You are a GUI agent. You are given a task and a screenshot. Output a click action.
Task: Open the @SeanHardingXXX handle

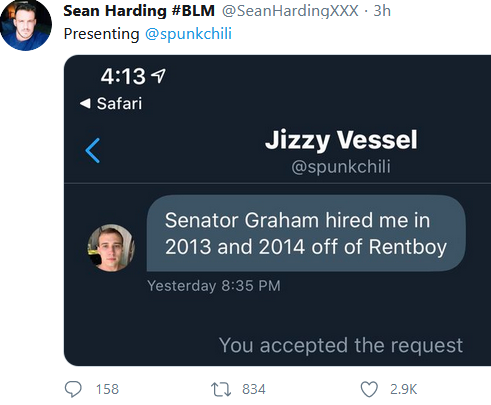click(290, 11)
